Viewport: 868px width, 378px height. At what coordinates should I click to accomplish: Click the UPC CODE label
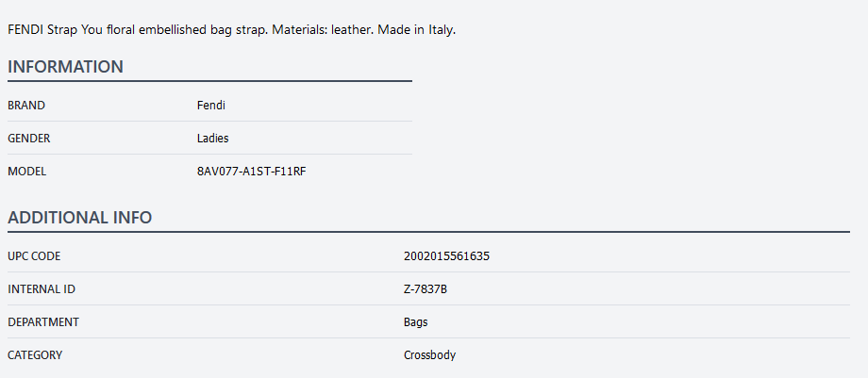click(34, 256)
